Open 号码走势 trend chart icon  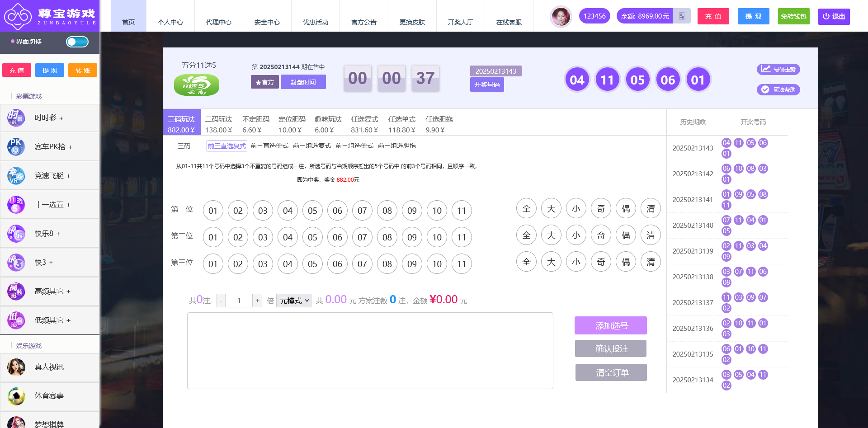point(766,69)
